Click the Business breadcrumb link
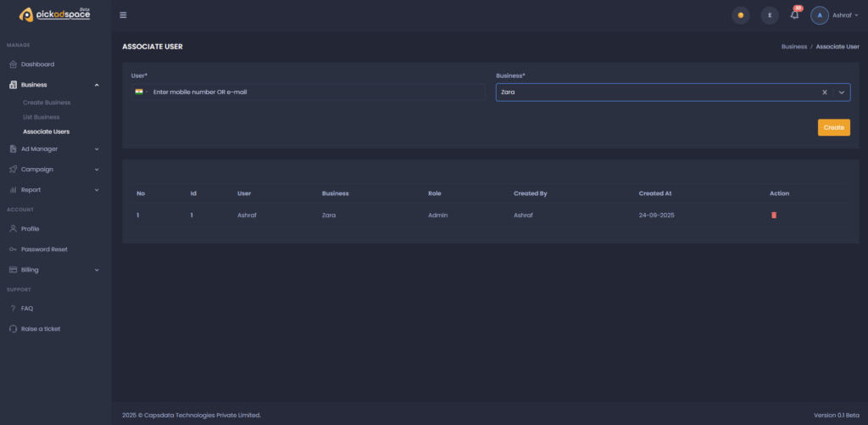 tap(793, 47)
